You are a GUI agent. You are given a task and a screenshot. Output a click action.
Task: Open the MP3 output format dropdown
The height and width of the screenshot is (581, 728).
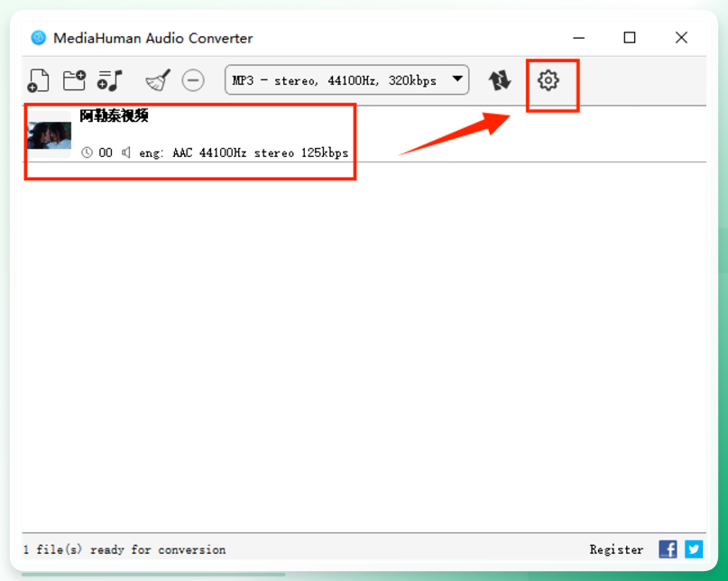pos(346,80)
